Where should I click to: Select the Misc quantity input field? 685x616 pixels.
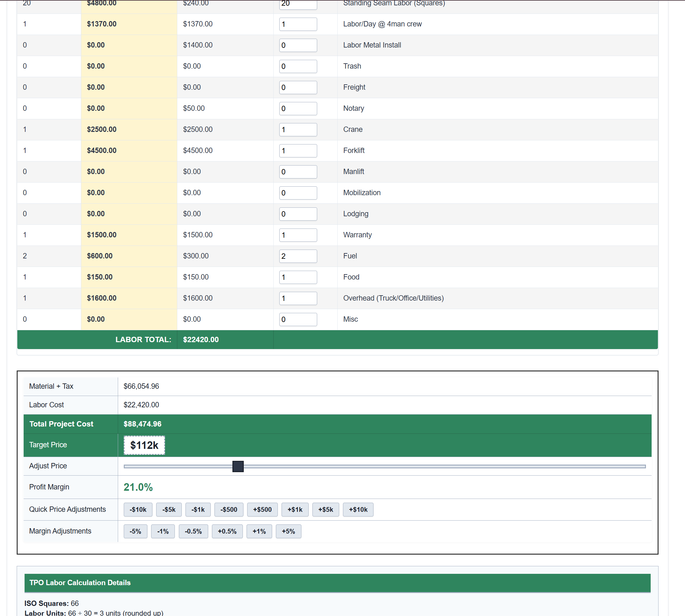[298, 319]
